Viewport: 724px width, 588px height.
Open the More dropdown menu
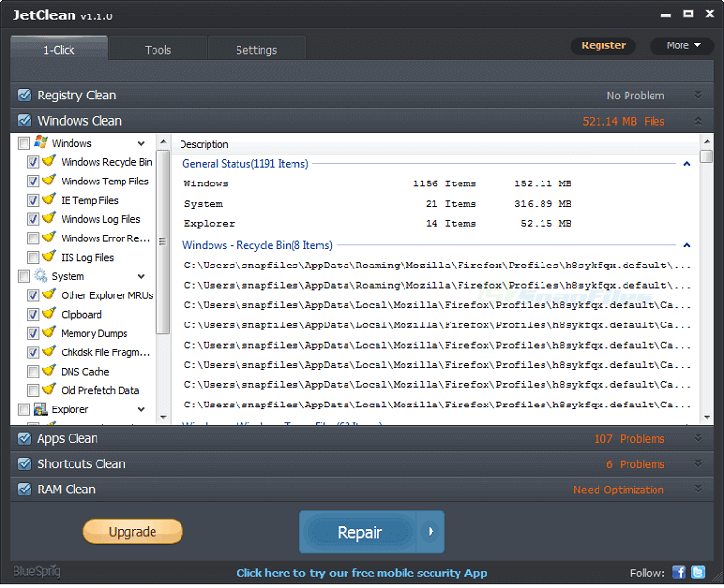click(682, 45)
